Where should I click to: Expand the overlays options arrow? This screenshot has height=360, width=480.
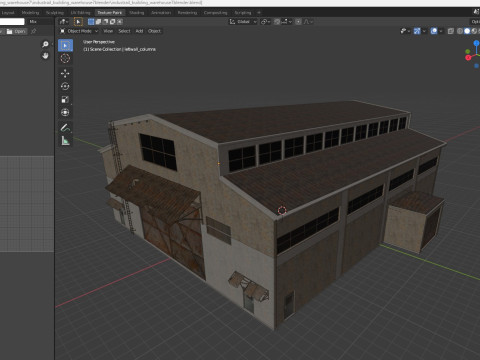(441, 31)
